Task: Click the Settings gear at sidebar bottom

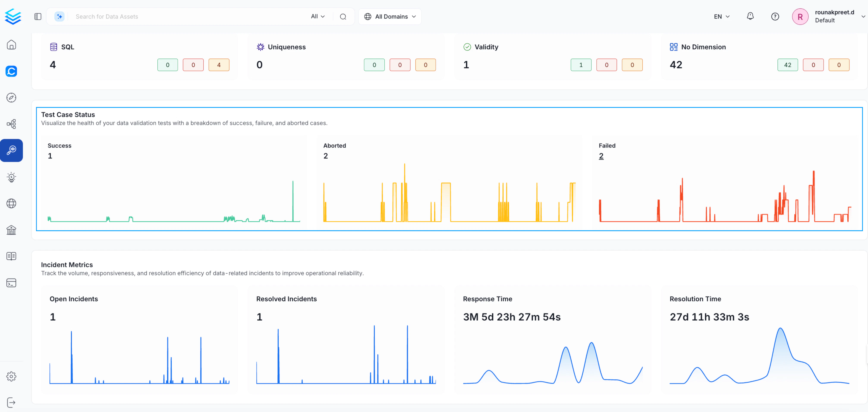Action: point(11,376)
